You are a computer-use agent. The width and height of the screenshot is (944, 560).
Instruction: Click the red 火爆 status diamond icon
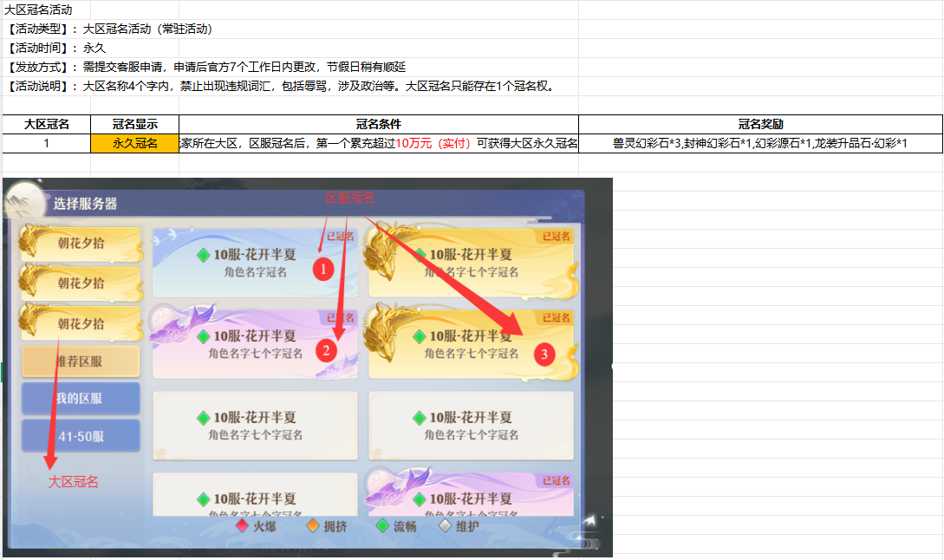(243, 525)
